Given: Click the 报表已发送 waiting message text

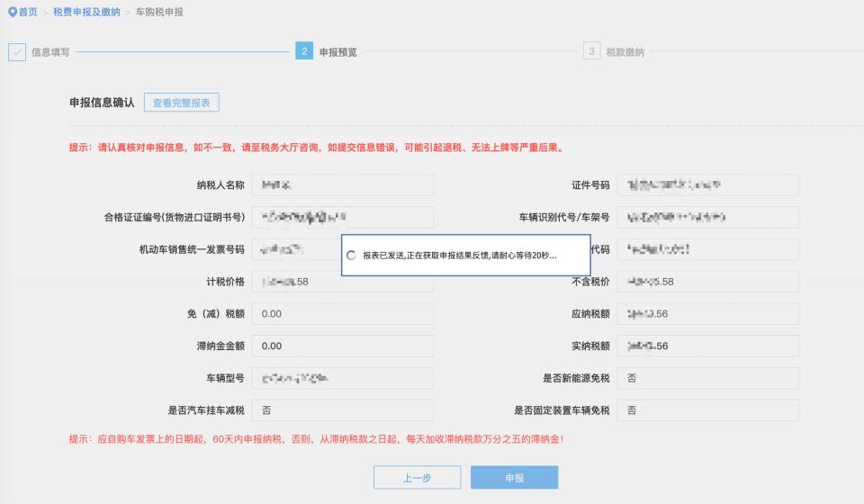Looking at the screenshot, I should [460, 256].
